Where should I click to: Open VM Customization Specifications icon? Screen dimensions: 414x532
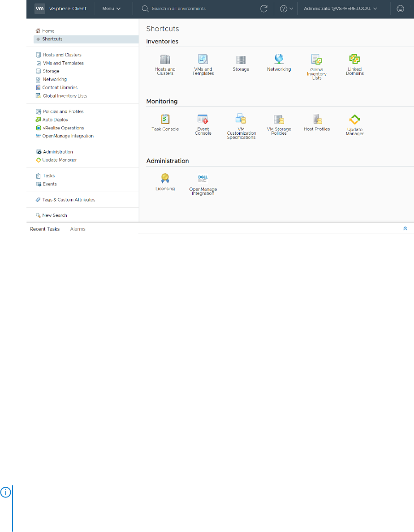[241, 119]
